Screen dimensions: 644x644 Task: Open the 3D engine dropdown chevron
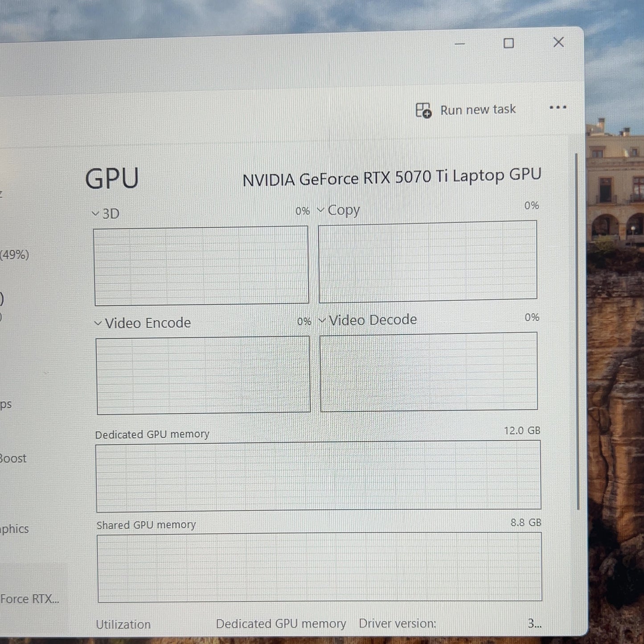point(95,213)
